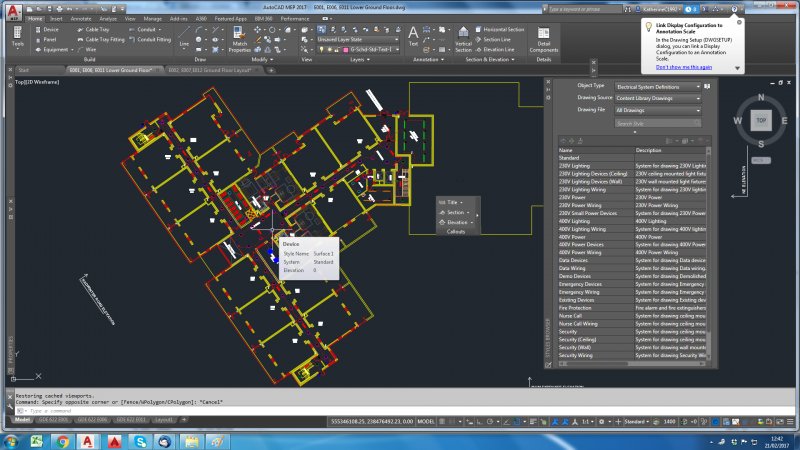The width and height of the screenshot is (800, 450).
Task: Open the Object Type dropdown
Action: click(x=658, y=86)
